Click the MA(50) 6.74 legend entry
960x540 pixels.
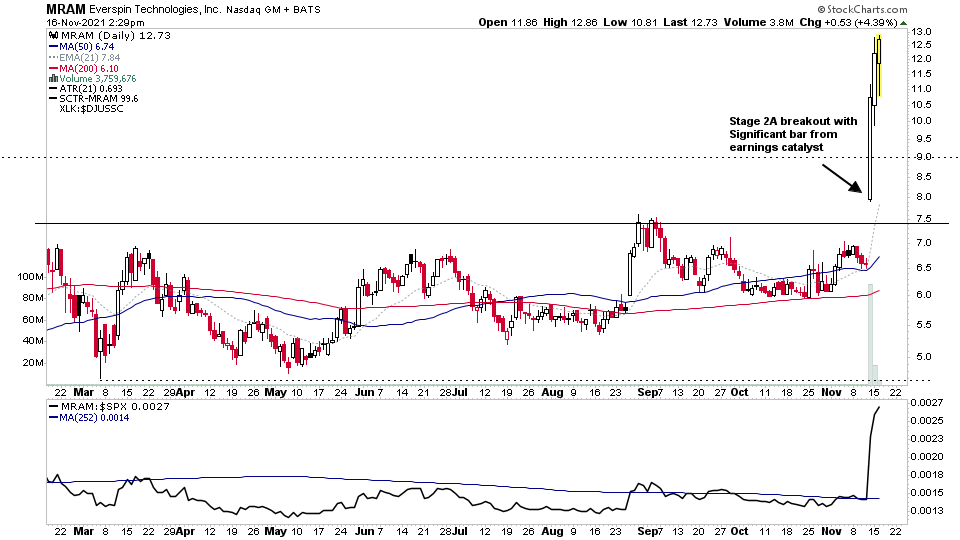(x=86, y=47)
